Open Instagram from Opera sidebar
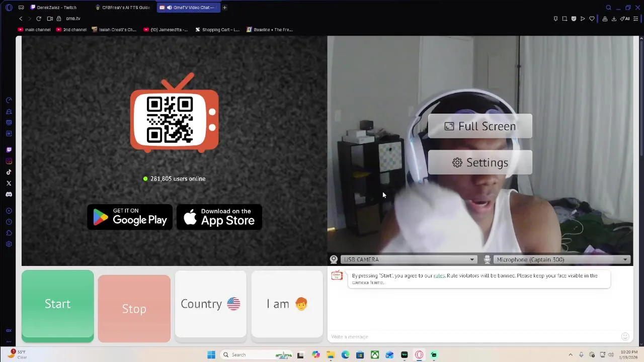 coord(9,161)
